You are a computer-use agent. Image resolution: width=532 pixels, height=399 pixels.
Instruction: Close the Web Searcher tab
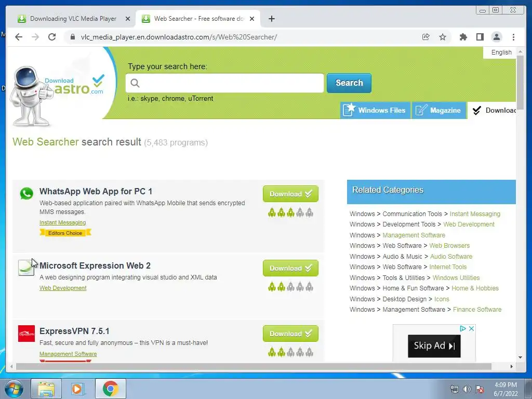[252, 19]
